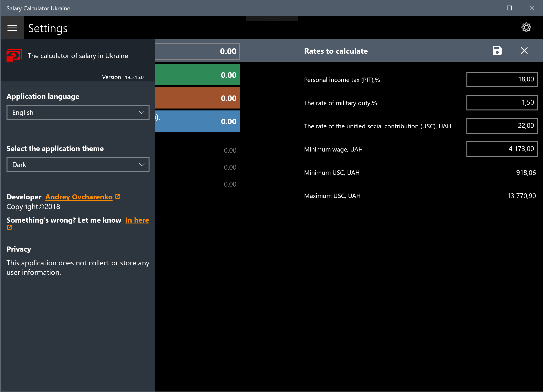This screenshot has height=392, width=543.
Task: Click external link icon beside developer name
Action: tap(118, 196)
